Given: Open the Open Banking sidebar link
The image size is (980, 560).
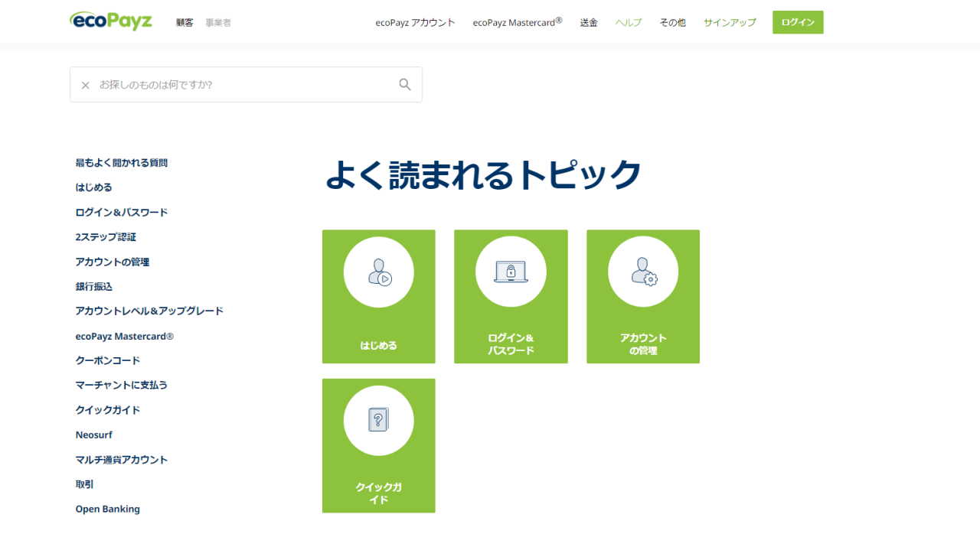Looking at the screenshot, I should tap(107, 508).
